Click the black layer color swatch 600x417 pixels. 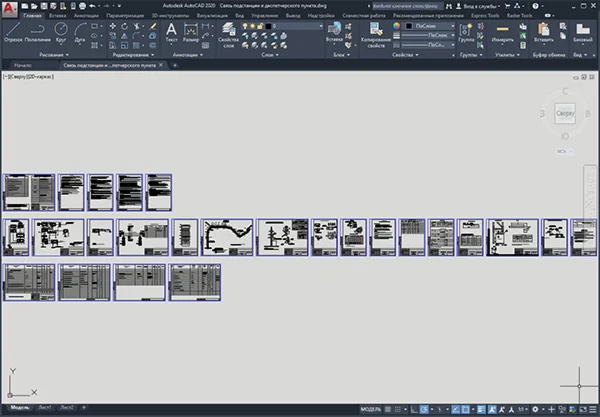[268, 26]
